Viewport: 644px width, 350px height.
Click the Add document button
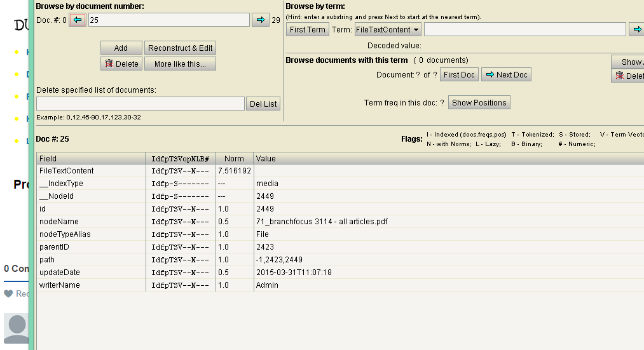point(121,48)
